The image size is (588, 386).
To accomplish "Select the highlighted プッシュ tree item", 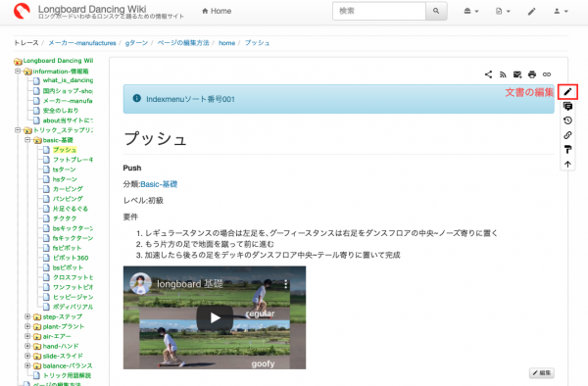I will tap(65, 150).
